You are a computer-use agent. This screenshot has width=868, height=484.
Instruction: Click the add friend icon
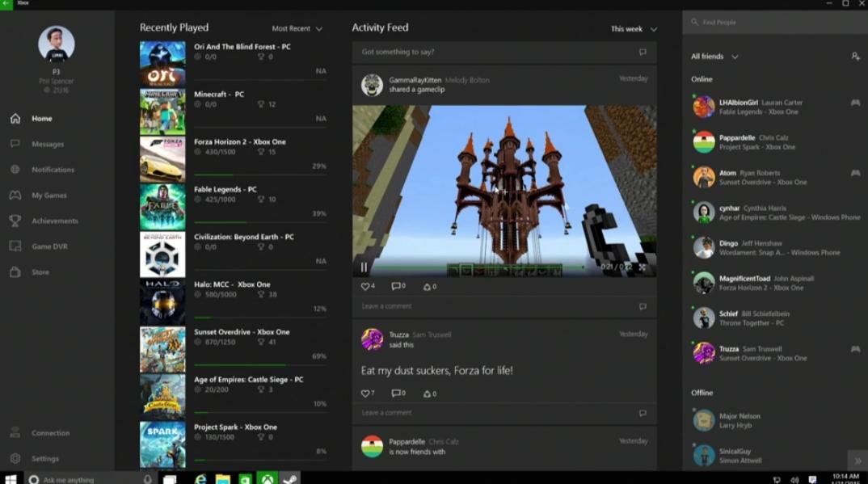(x=855, y=57)
